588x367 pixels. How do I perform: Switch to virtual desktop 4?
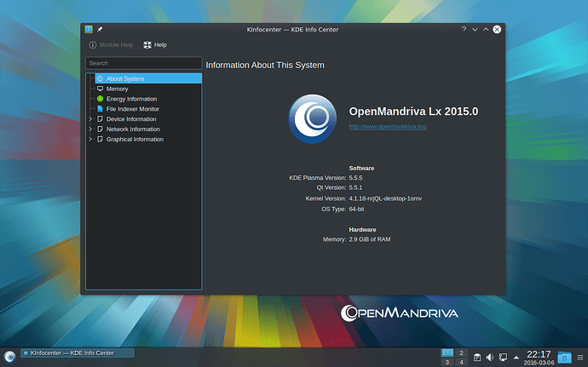tap(461, 362)
